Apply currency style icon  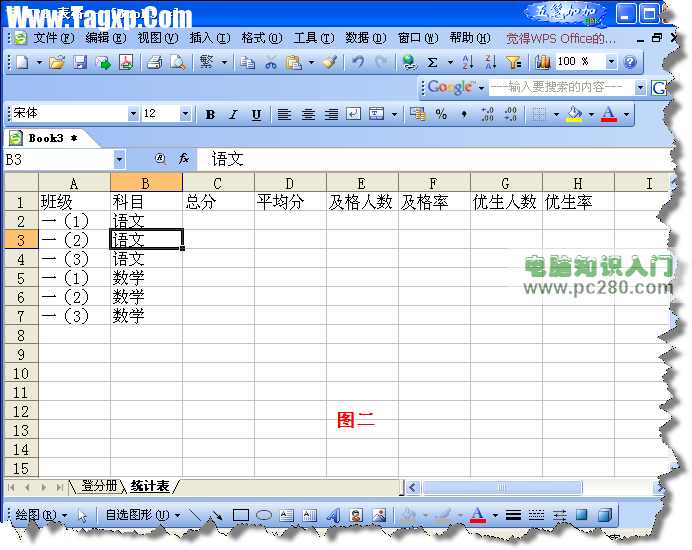pos(417,114)
